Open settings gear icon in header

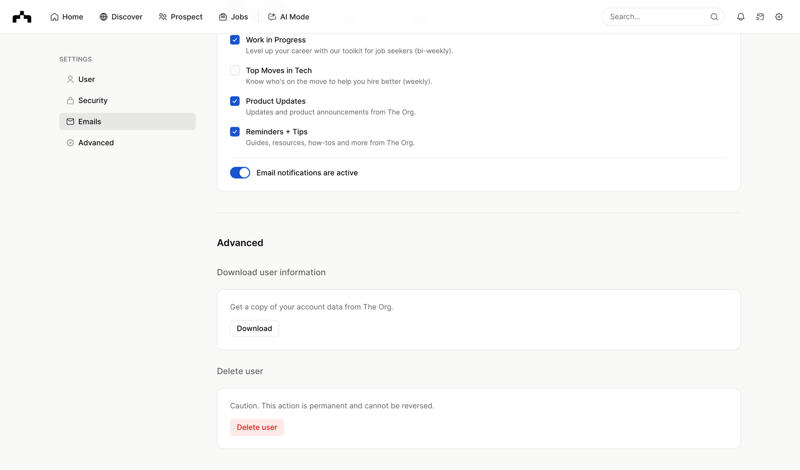(x=779, y=17)
